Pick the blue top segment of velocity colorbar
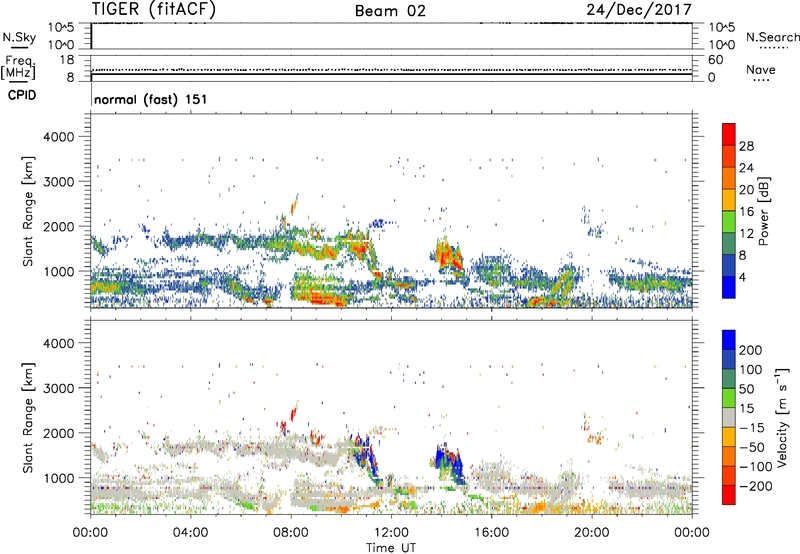 coord(729,340)
